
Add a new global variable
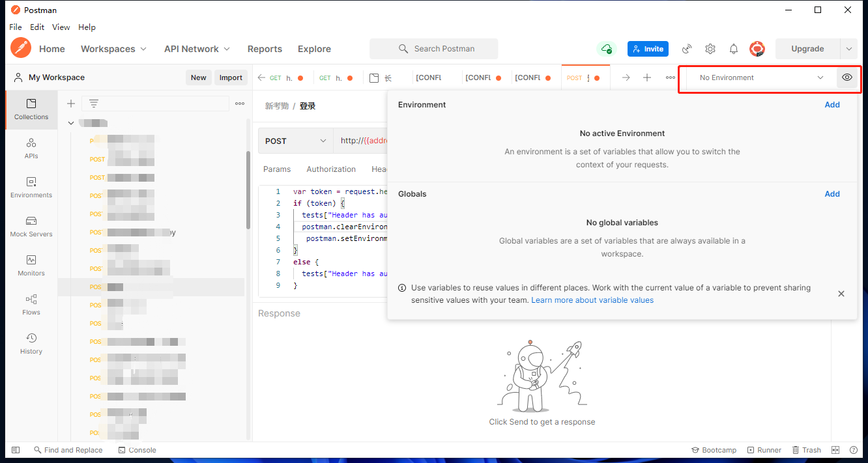[x=832, y=193]
